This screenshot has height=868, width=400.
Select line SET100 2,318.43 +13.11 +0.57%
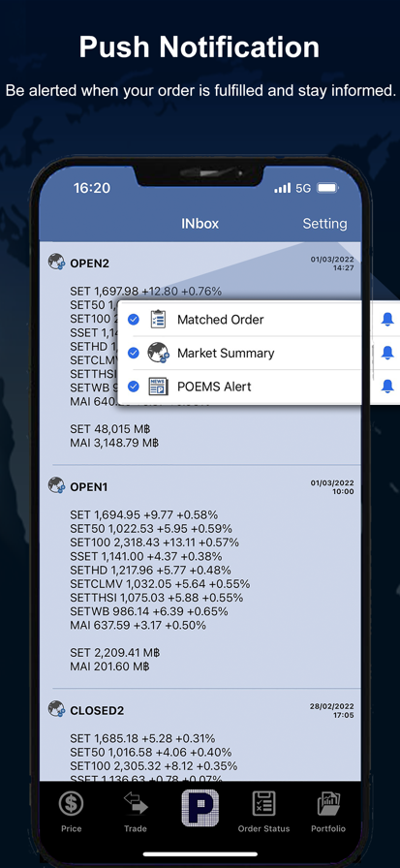154,542
